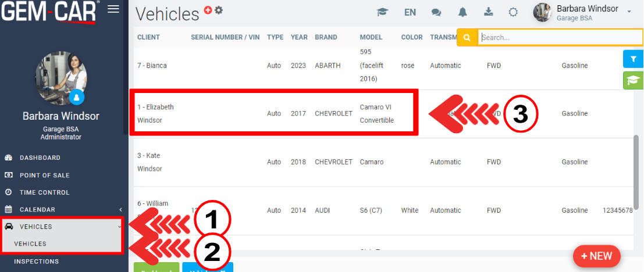
Task: Open the notifications bell
Action: pos(462,12)
